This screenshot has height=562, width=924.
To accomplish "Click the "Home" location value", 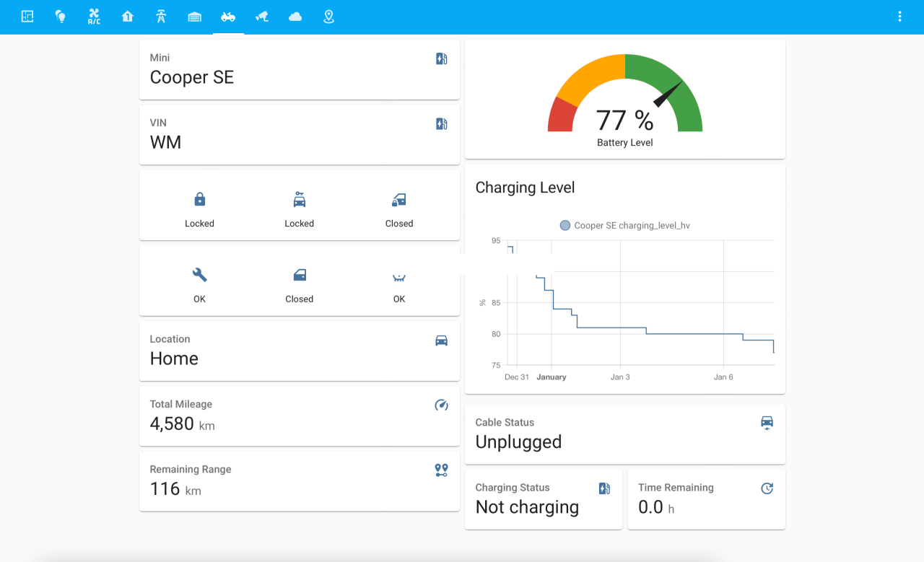I will click(x=174, y=359).
